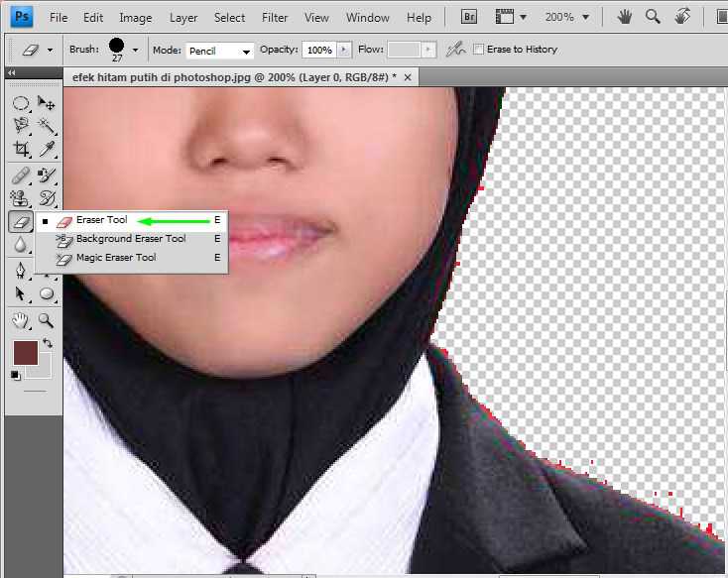
Task: Close the efek hitam putih document tab
Action: point(408,77)
